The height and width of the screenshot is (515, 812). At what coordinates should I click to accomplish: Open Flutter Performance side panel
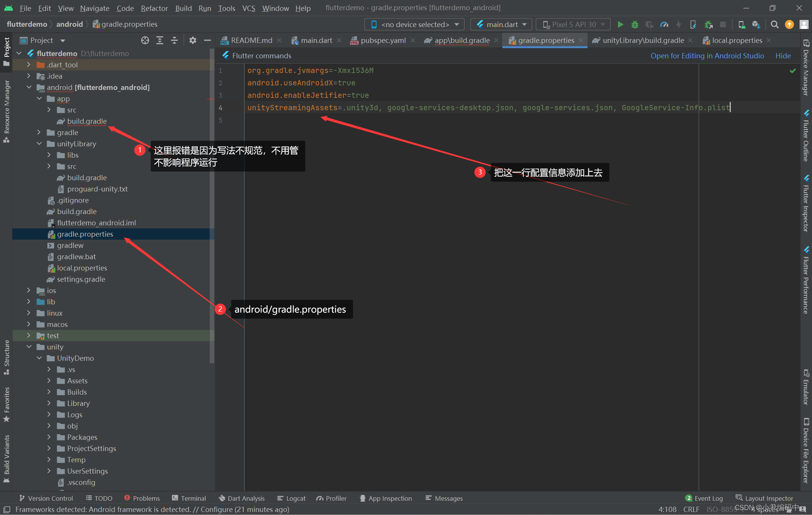click(806, 280)
